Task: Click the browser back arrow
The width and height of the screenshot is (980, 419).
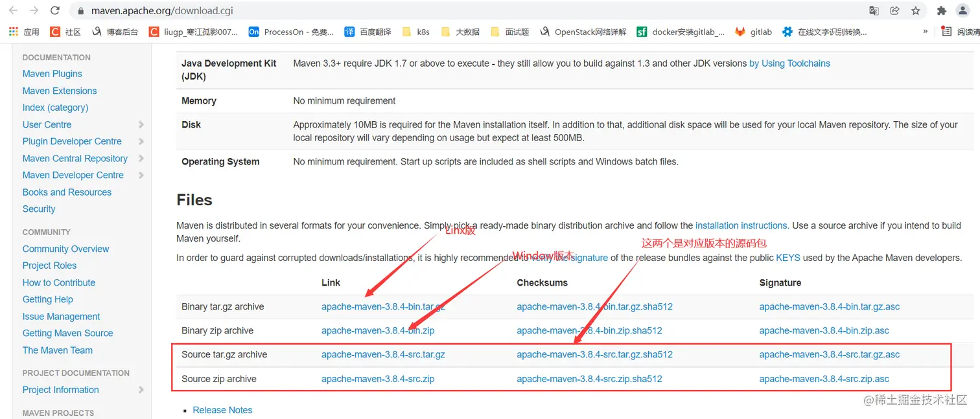Action: (x=13, y=10)
